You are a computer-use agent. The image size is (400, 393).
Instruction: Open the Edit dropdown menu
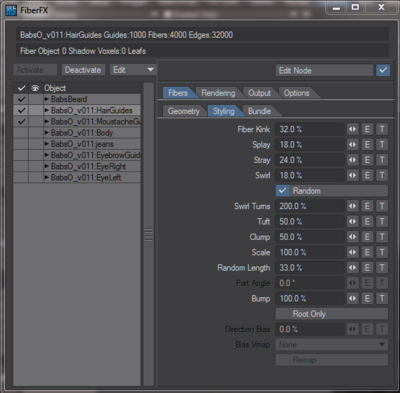[x=133, y=70]
